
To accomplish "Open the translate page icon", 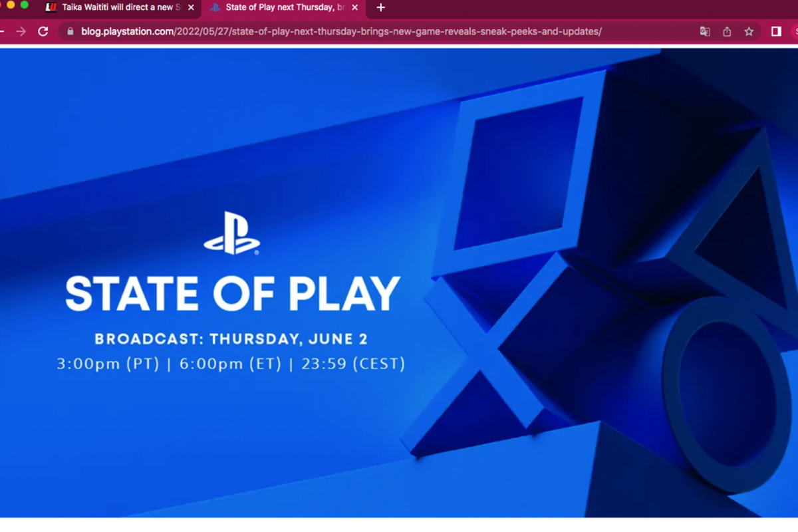I will pos(705,31).
